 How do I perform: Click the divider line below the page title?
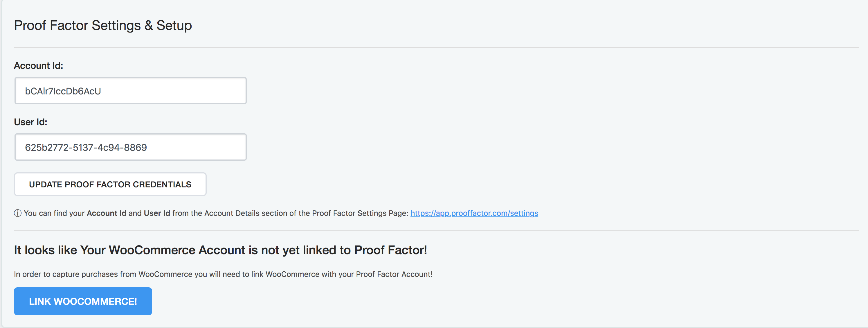pos(436,48)
